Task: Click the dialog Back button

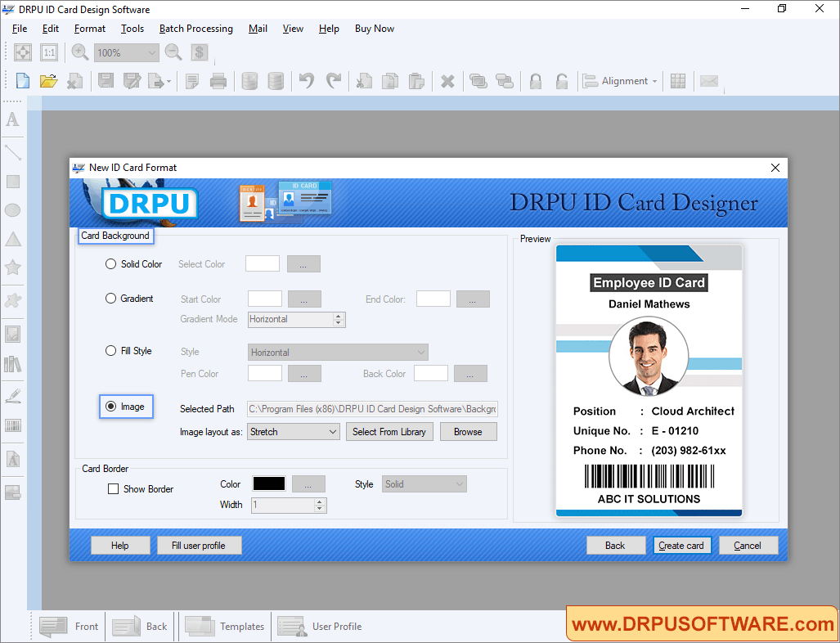Action: (615, 546)
